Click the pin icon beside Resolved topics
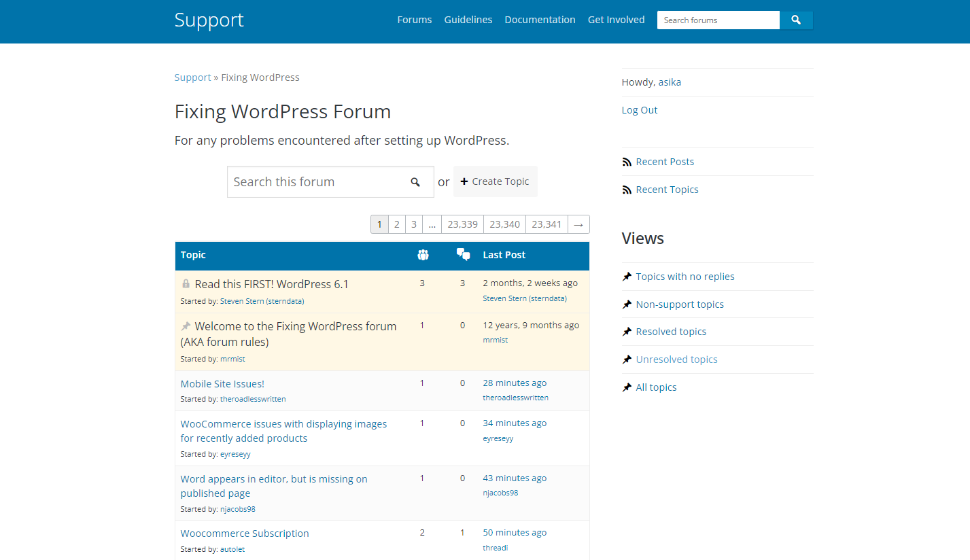Image resolution: width=970 pixels, height=560 pixels. click(627, 332)
